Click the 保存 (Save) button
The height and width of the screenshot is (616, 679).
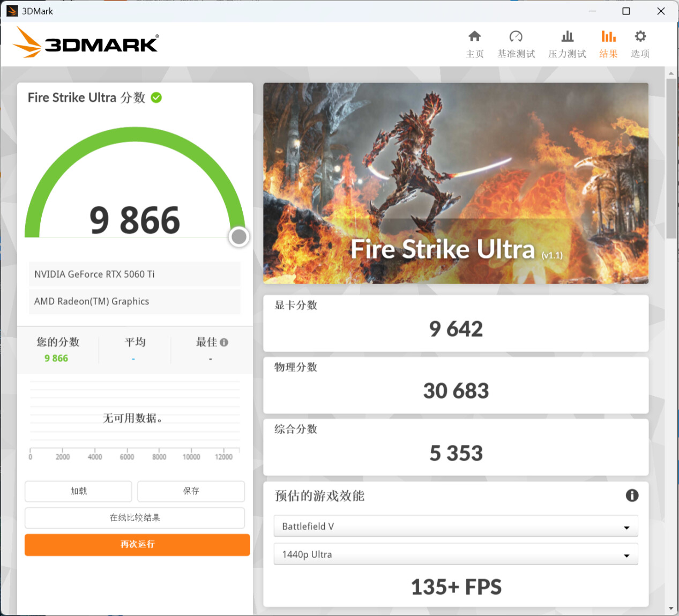pos(191,491)
